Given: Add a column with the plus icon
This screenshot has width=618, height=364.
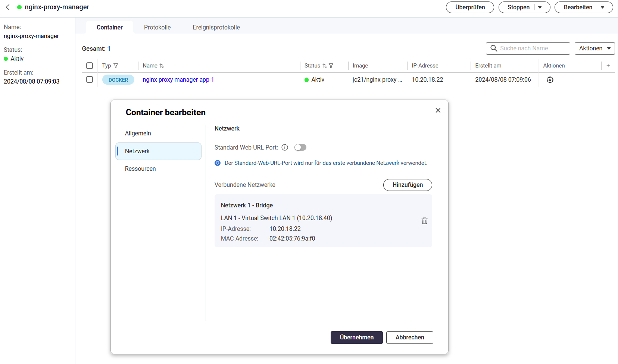Looking at the screenshot, I should coord(608,66).
